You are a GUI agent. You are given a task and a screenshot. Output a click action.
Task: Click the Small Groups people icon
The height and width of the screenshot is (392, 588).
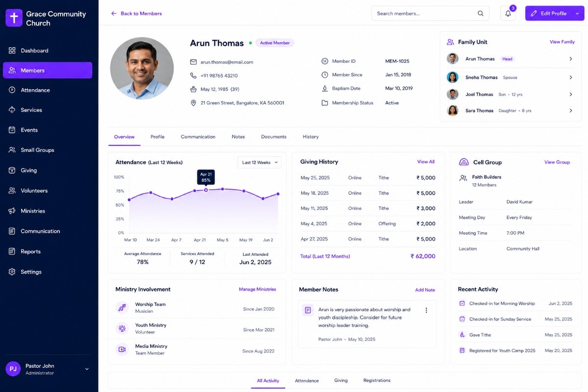tap(12, 150)
